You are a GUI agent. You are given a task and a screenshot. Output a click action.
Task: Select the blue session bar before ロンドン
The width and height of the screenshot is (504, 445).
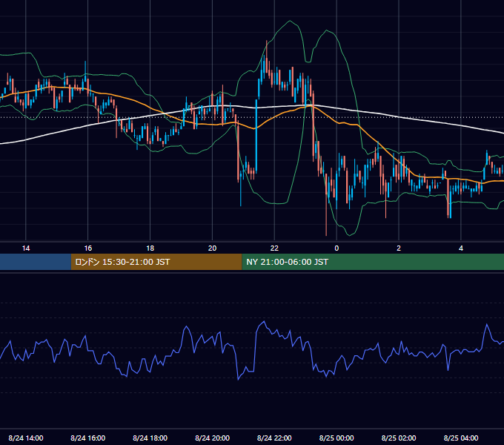(36, 262)
